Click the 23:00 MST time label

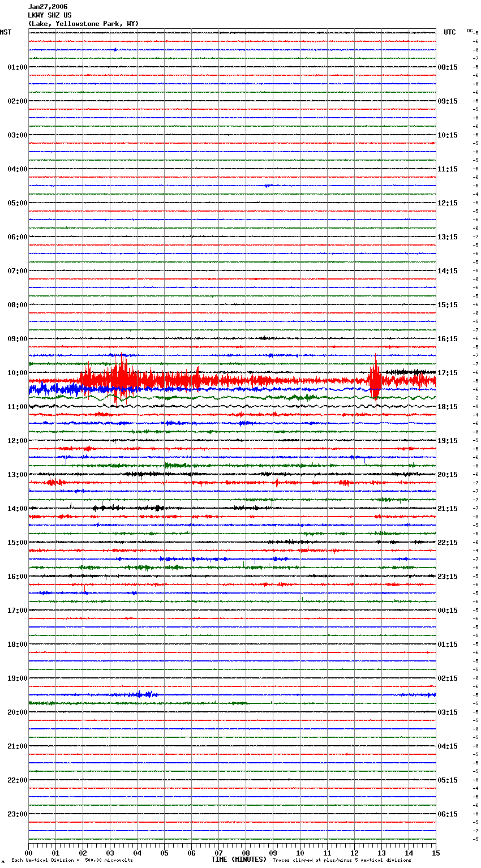pyautogui.click(x=17, y=814)
